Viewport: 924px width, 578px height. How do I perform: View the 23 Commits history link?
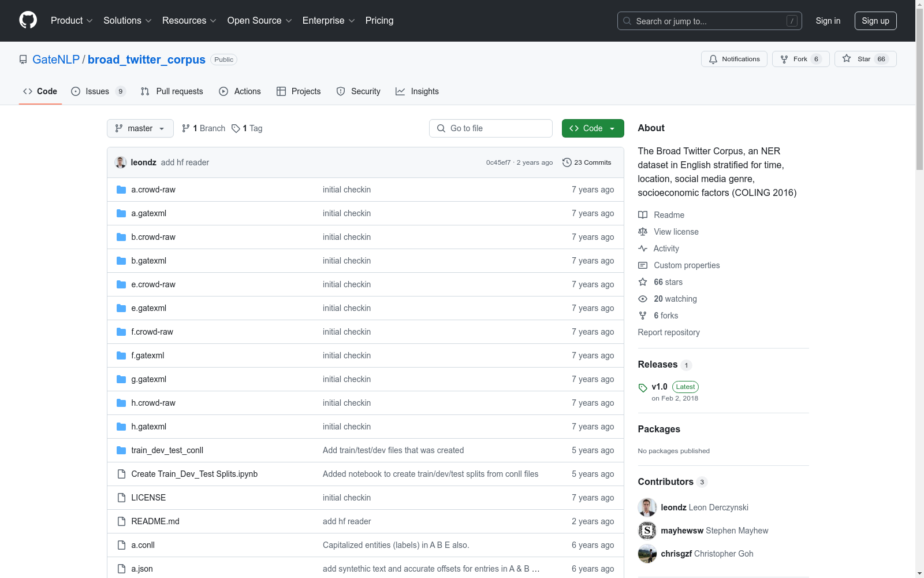click(x=587, y=162)
